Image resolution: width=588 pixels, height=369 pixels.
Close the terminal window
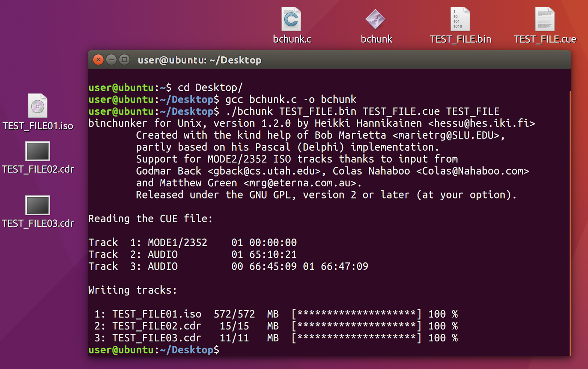[x=98, y=60]
